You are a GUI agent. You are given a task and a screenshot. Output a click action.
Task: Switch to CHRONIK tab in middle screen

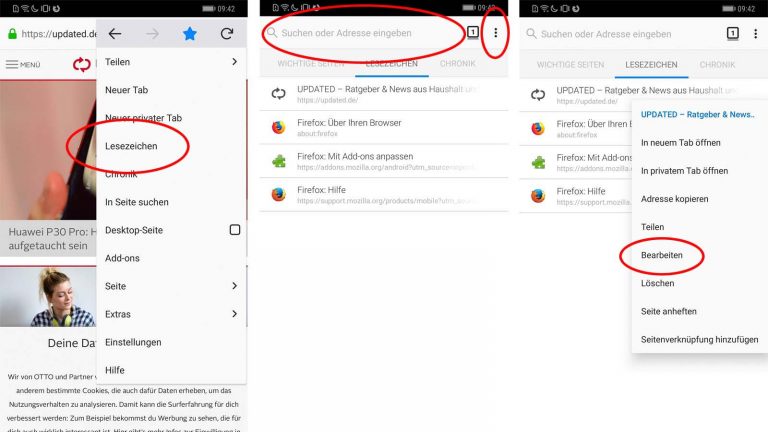tap(457, 64)
